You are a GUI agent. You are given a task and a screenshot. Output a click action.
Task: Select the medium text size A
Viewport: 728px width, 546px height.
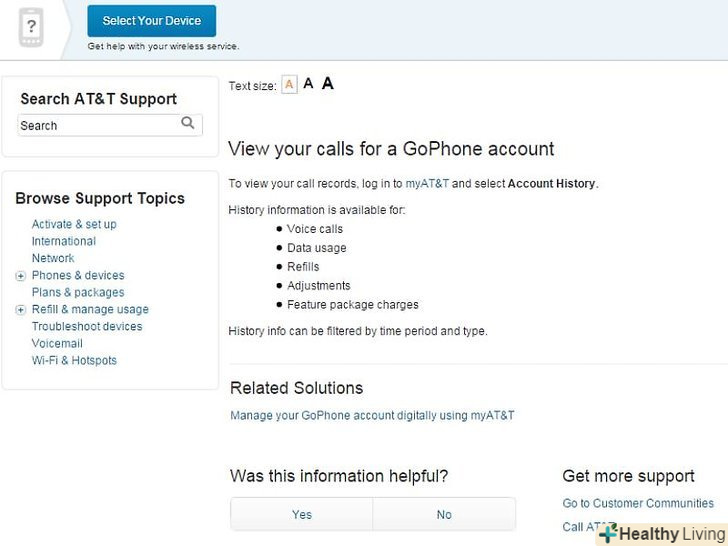[x=308, y=84]
